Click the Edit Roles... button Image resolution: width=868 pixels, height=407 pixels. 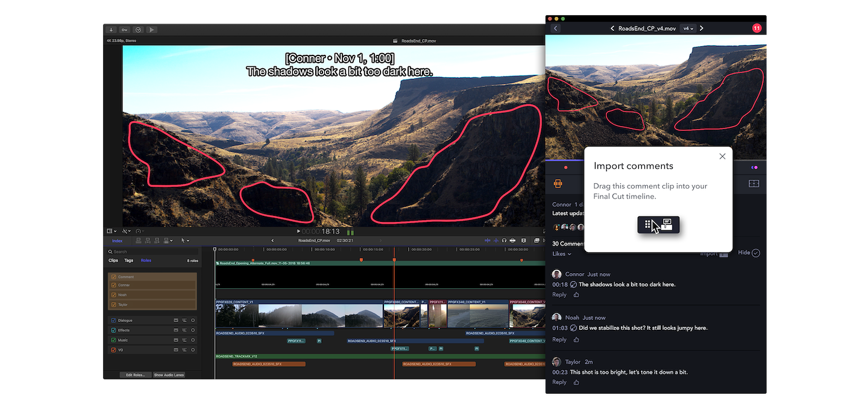pos(135,375)
